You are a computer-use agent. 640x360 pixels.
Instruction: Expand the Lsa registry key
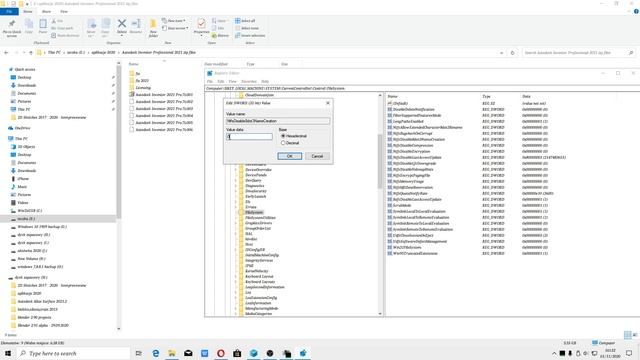pyautogui.click(x=236, y=293)
